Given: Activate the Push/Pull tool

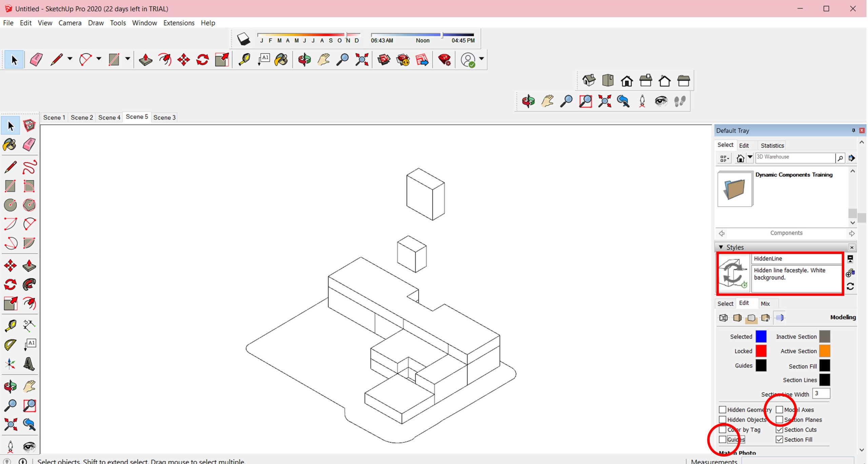Looking at the screenshot, I should coord(145,60).
